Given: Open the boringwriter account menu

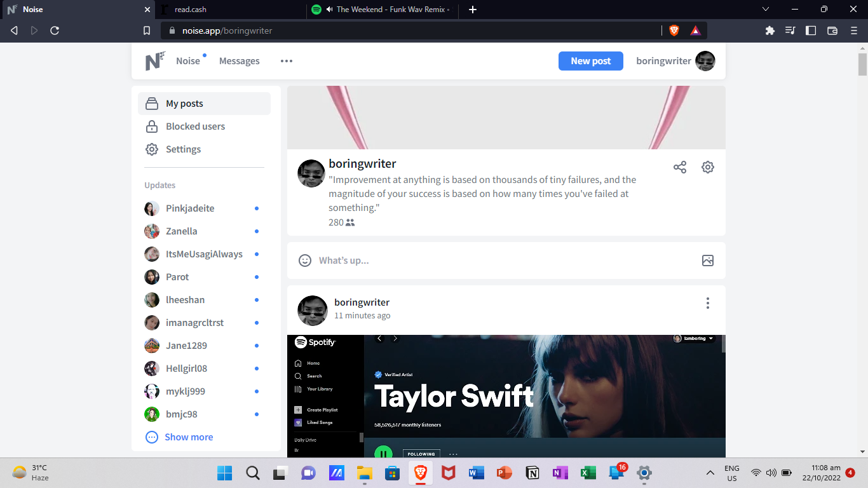Looking at the screenshot, I should [675, 61].
